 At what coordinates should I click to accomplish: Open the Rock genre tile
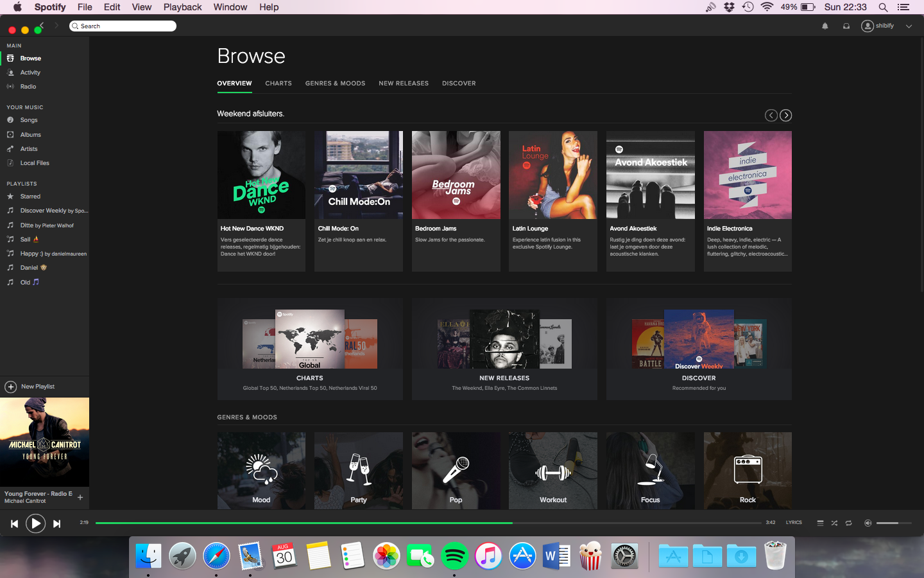coord(748,471)
